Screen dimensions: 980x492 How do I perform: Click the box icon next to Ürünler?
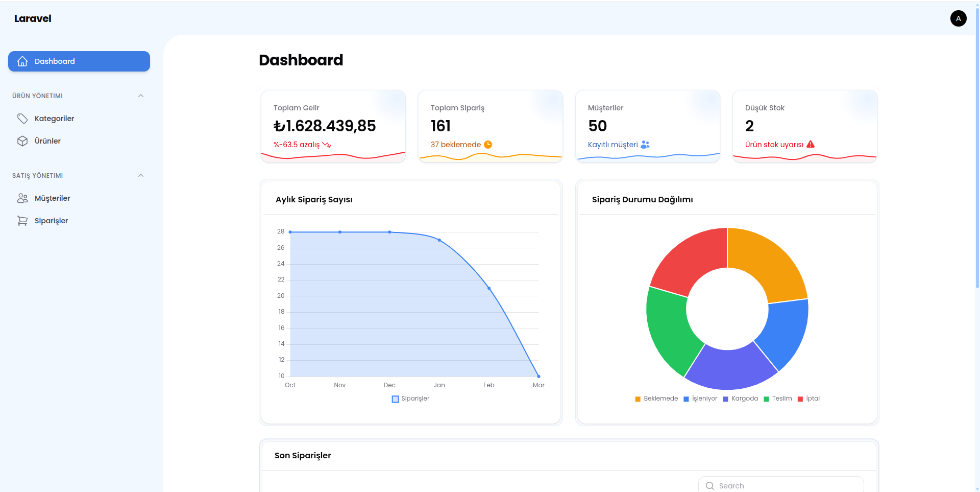22,141
